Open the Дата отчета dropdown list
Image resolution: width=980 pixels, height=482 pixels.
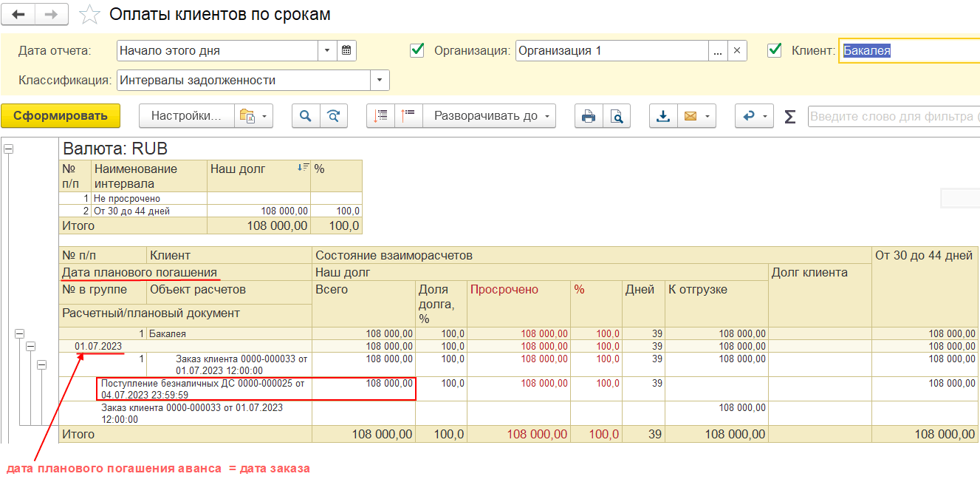(328, 51)
